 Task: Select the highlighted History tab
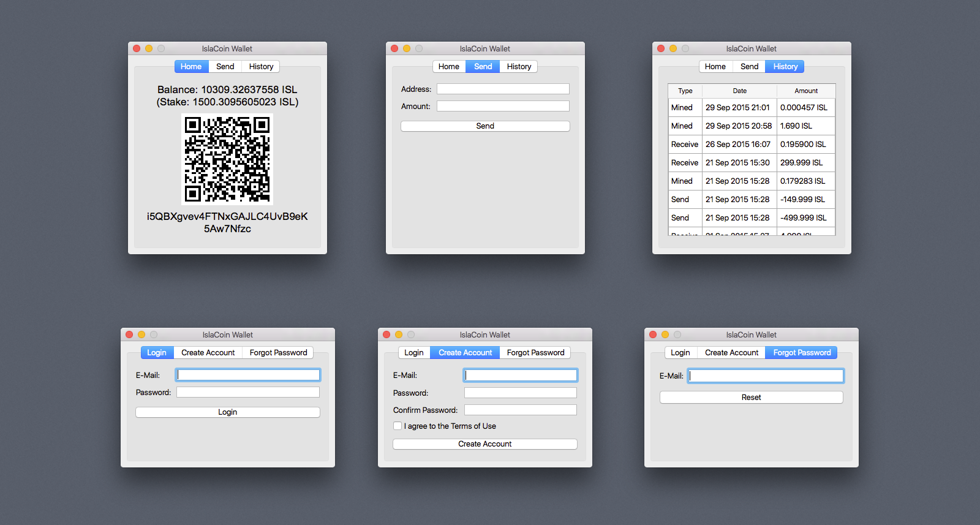(785, 67)
